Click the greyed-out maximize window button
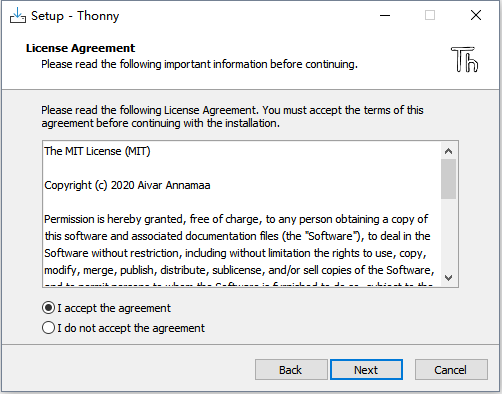502x394 pixels. [x=430, y=15]
